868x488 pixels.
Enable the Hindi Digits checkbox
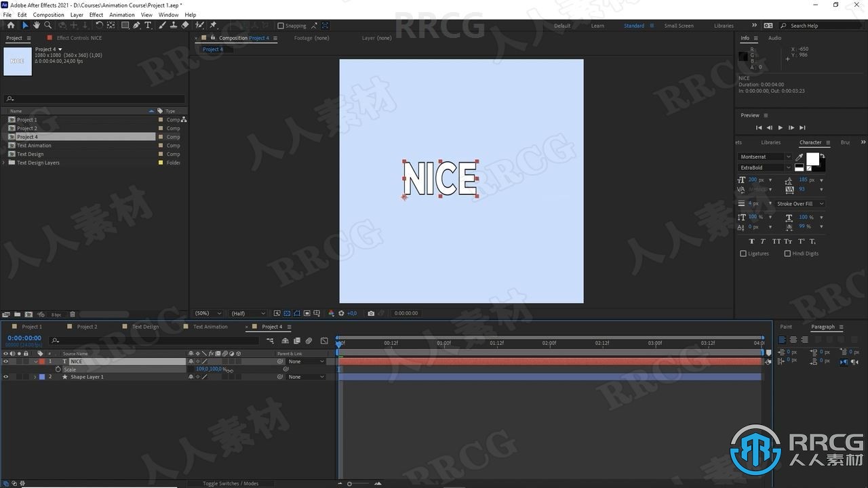(787, 253)
